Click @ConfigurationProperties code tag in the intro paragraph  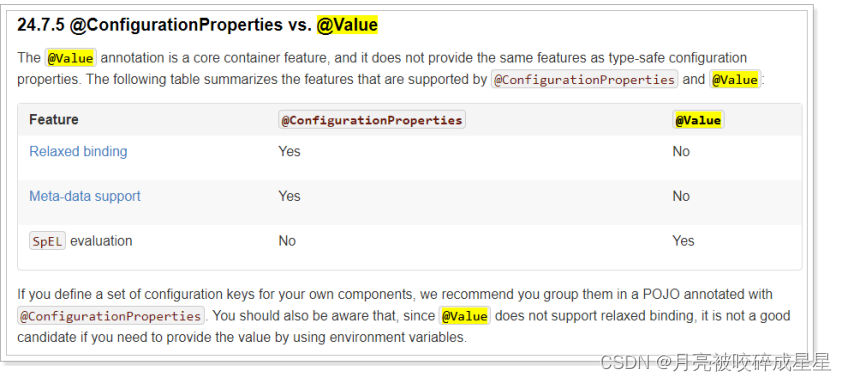coord(584,79)
